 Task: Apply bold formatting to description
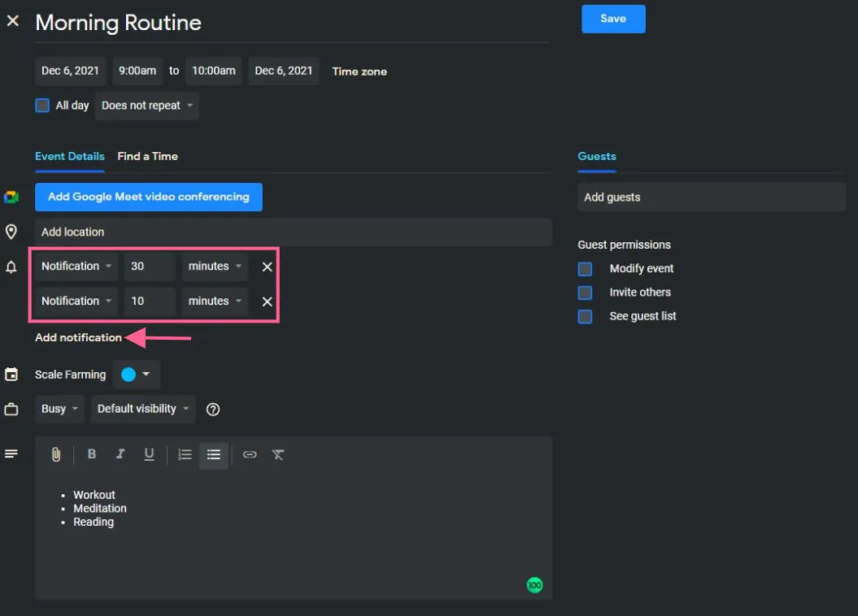(91, 454)
